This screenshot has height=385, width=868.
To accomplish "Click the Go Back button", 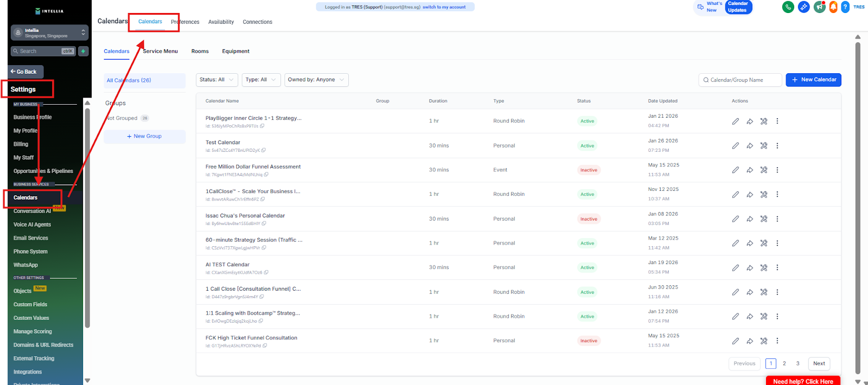I will [x=25, y=72].
